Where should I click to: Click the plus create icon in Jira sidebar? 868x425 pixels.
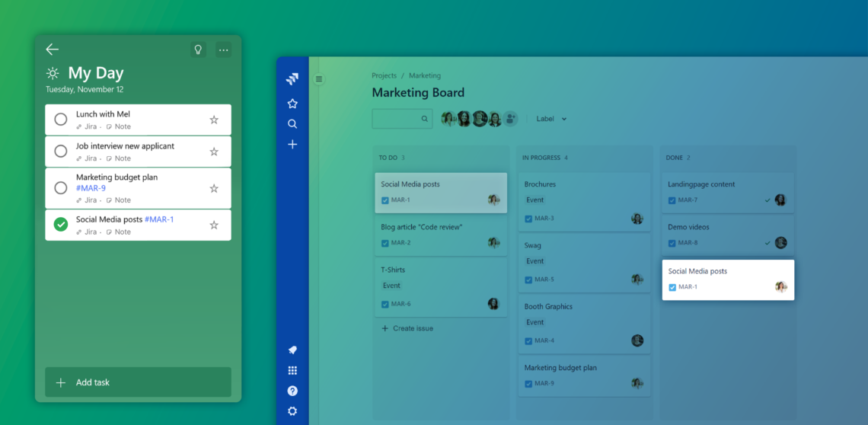[x=292, y=145]
